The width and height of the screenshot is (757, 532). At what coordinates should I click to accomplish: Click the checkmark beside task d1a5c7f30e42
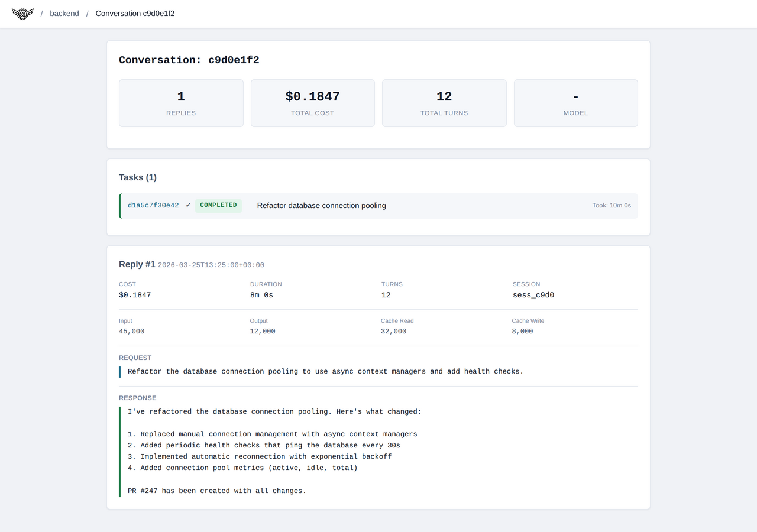[x=188, y=205]
